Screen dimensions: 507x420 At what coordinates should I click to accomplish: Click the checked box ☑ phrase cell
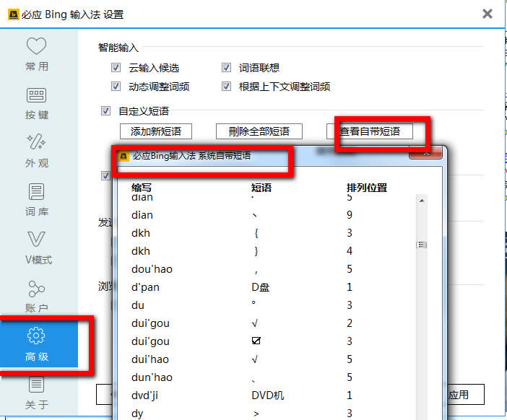[256, 341]
